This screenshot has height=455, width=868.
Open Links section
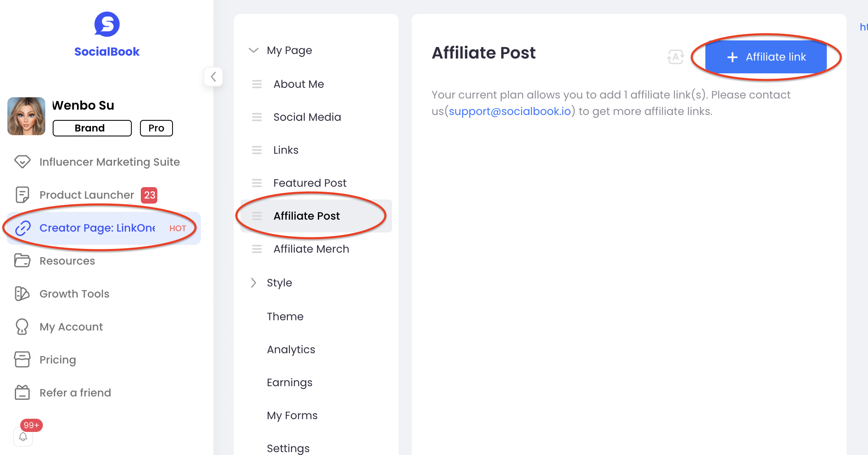coord(316,150)
